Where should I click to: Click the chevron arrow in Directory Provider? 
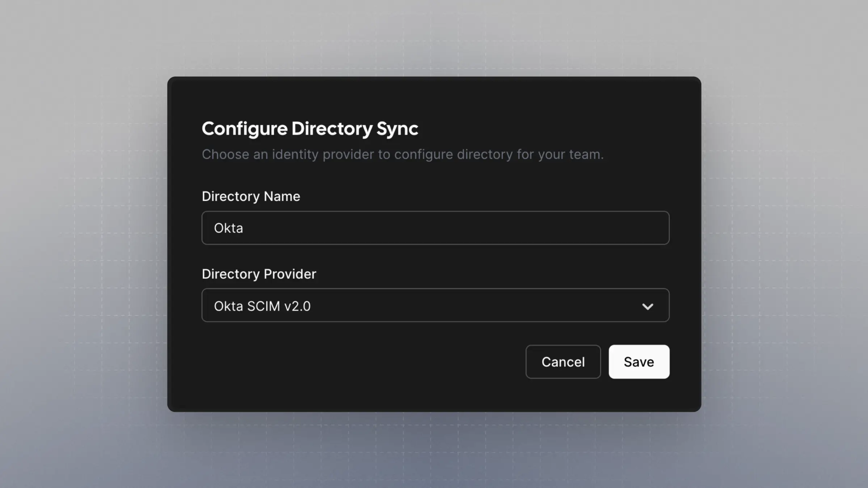click(647, 306)
